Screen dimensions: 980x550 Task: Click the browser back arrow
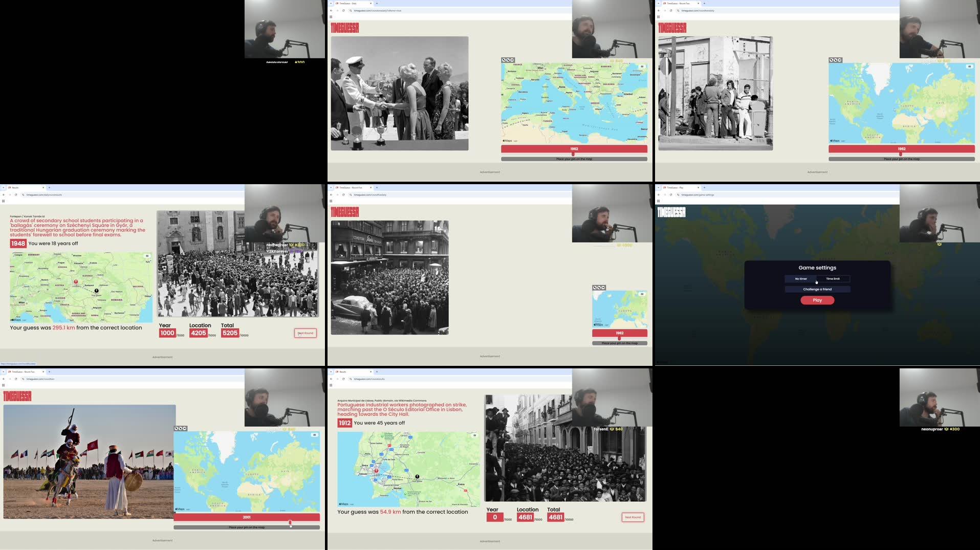tap(333, 10)
